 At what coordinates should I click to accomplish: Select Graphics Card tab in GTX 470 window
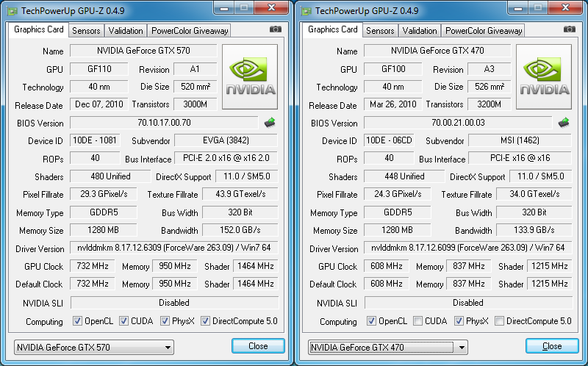click(x=333, y=29)
